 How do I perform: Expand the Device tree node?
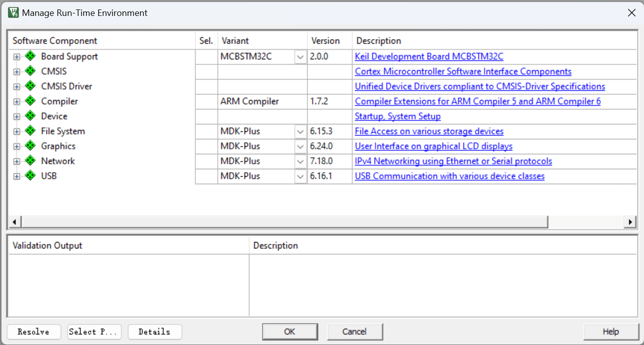click(x=17, y=116)
